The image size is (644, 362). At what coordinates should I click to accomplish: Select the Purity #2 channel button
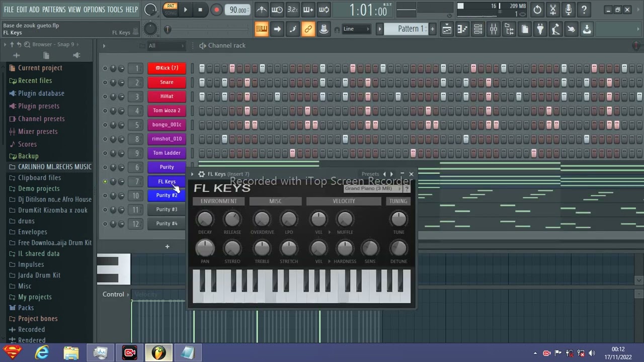(x=167, y=195)
